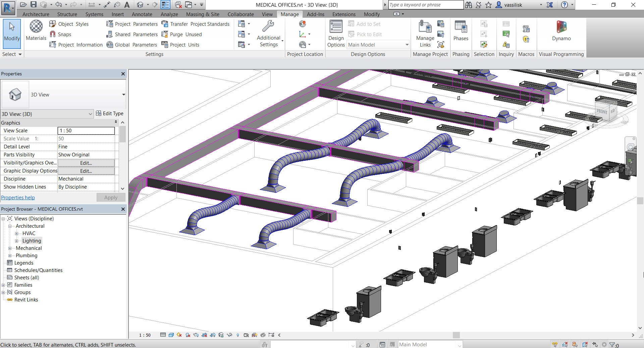Image resolution: width=644 pixels, height=348 pixels.
Task: Open Shared Parameters
Action: pyautogui.click(x=132, y=34)
